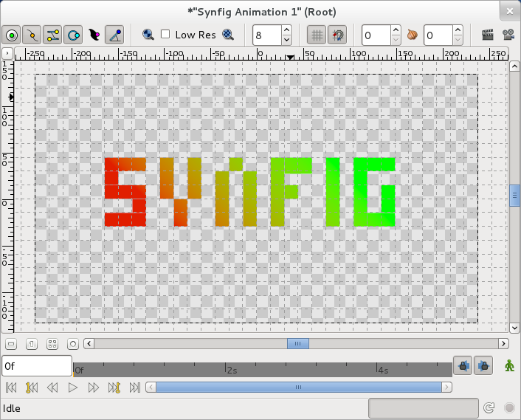Toggle the past keyframe lock button
This screenshot has height=420, width=521.
point(463,366)
